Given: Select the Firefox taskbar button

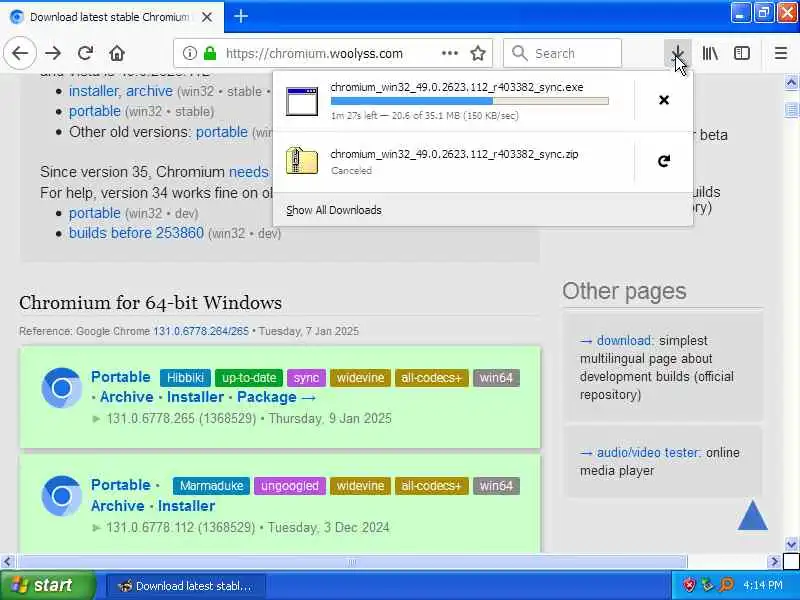Looking at the screenshot, I should click(x=186, y=586).
